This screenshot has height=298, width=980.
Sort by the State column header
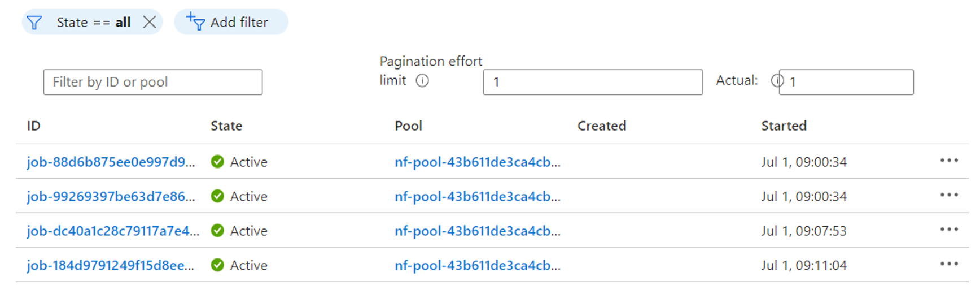pyautogui.click(x=226, y=126)
